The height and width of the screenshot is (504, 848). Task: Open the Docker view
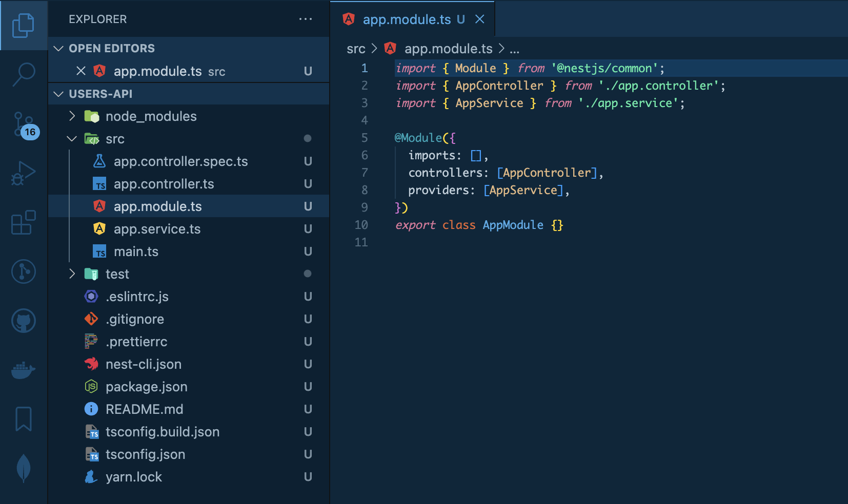coord(24,370)
